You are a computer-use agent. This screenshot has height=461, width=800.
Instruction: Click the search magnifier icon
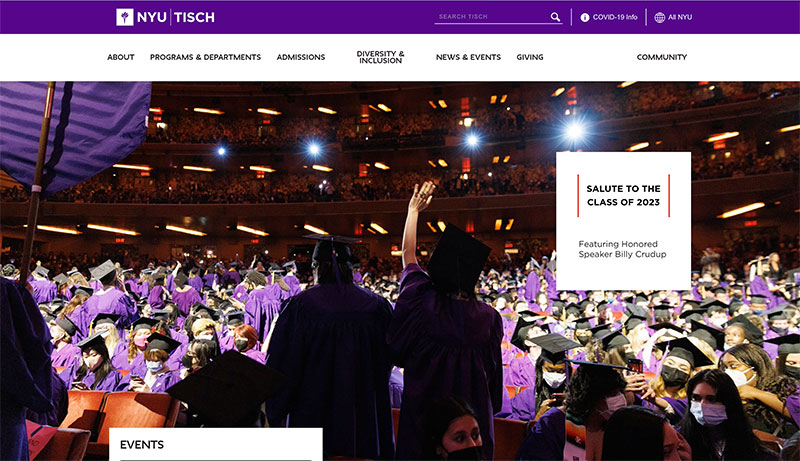coord(555,17)
